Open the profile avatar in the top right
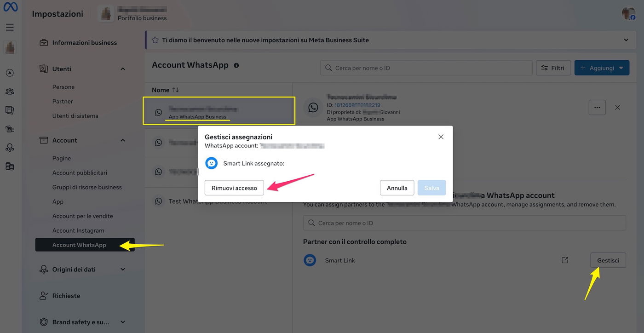 point(628,13)
